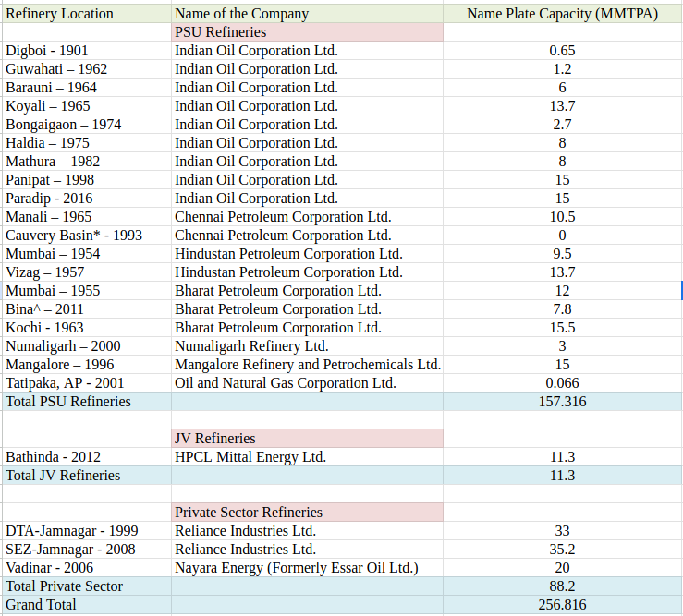
Task: Select capacity value 2.7 for Bongaigaon
Action: tap(563, 125)
